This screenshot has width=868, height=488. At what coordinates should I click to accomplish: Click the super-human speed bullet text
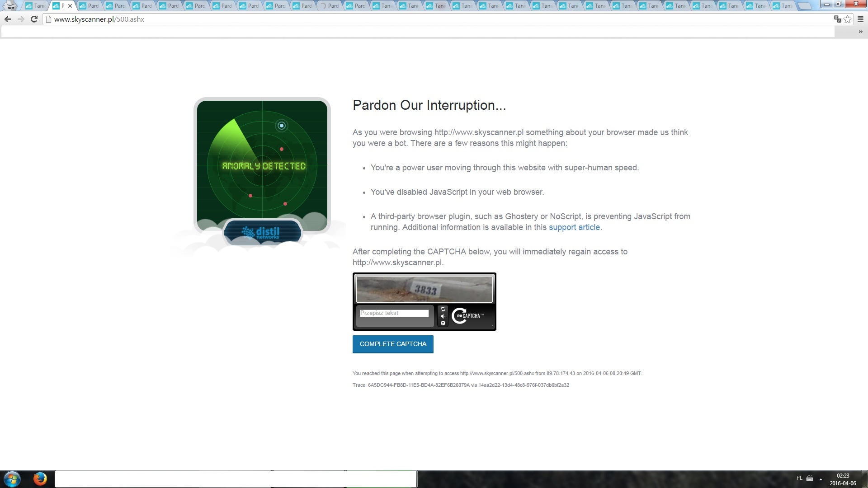pyautogui.click(x=505, y=168)
